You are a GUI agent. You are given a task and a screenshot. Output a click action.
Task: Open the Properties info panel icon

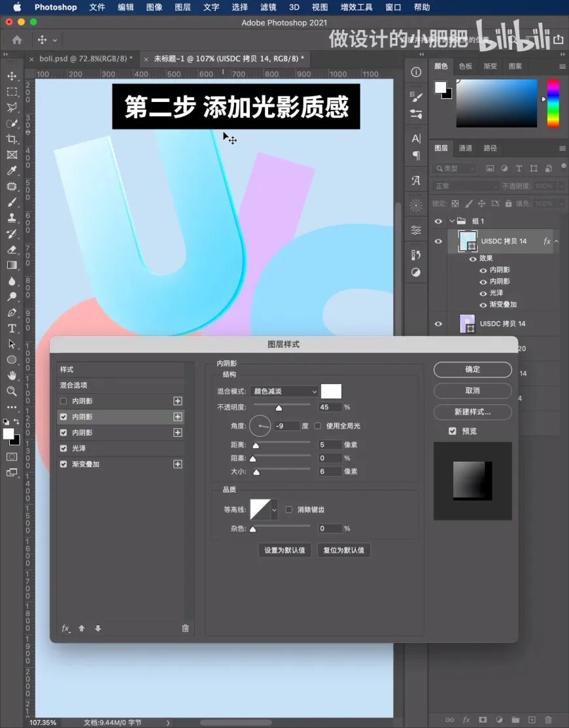pyautogui.click(x=417, y=72)
